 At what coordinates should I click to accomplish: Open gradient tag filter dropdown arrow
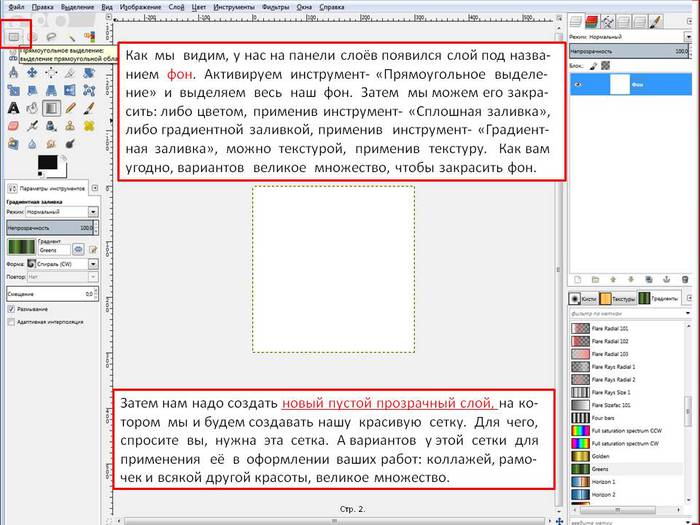coord(688,313)
